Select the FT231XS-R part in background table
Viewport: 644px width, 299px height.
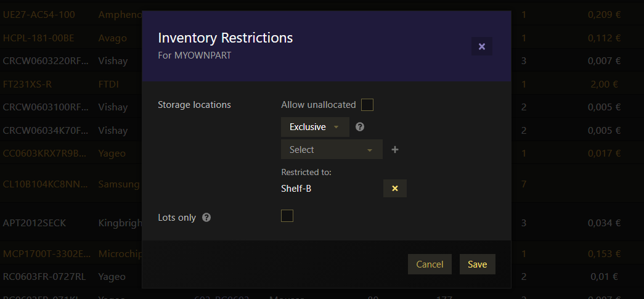[28, 84]
